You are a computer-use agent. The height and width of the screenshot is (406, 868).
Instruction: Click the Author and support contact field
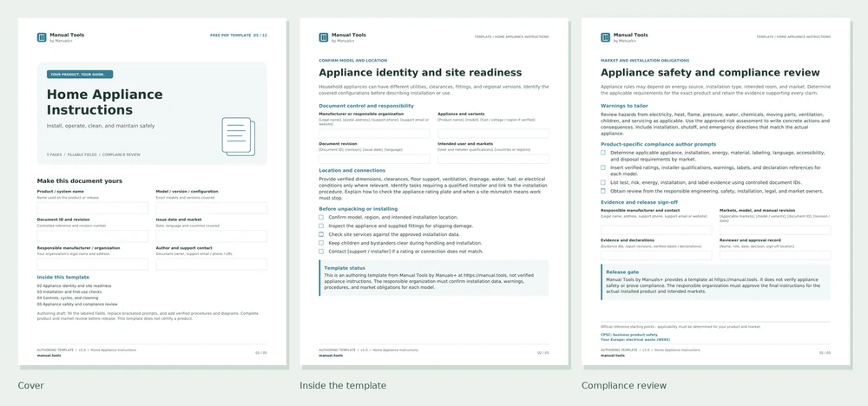click(212, 265)
